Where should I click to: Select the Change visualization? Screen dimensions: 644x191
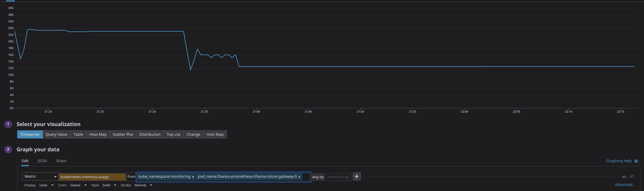tap(193, 134)
